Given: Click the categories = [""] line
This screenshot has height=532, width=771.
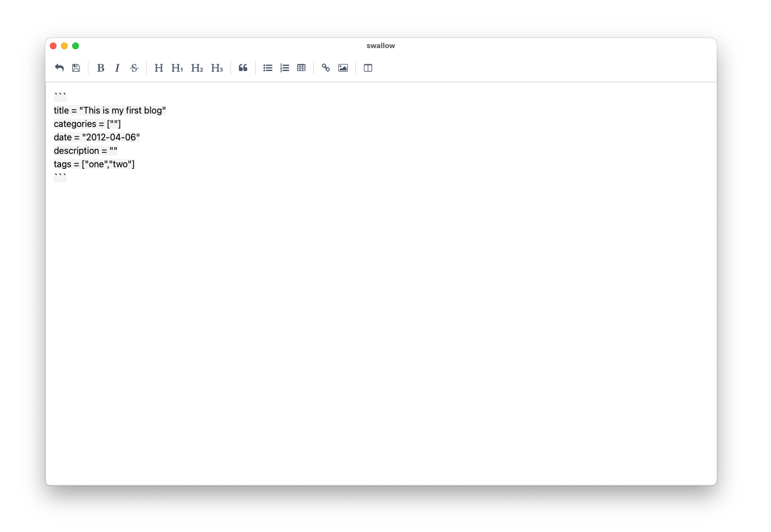Looking at the screenshot, I should (x=87, y=124).
